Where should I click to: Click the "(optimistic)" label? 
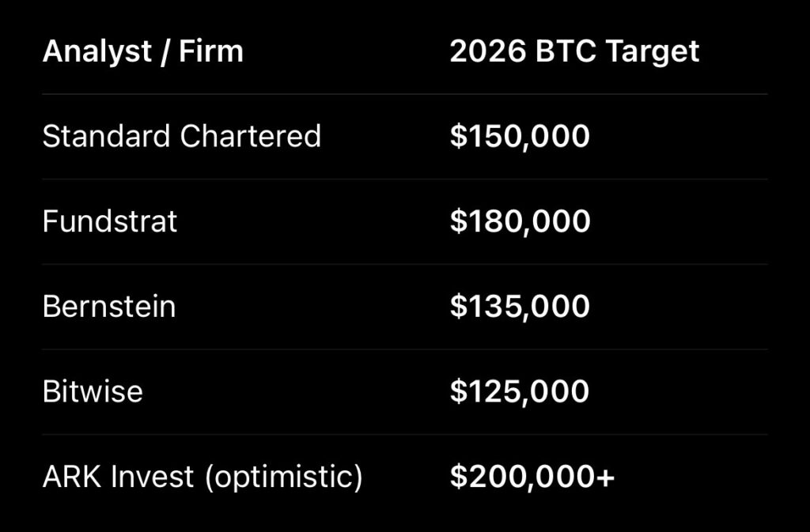282,478
